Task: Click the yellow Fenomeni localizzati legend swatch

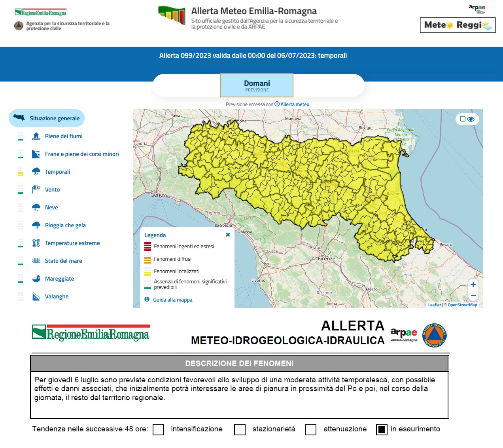Action: 147,271
